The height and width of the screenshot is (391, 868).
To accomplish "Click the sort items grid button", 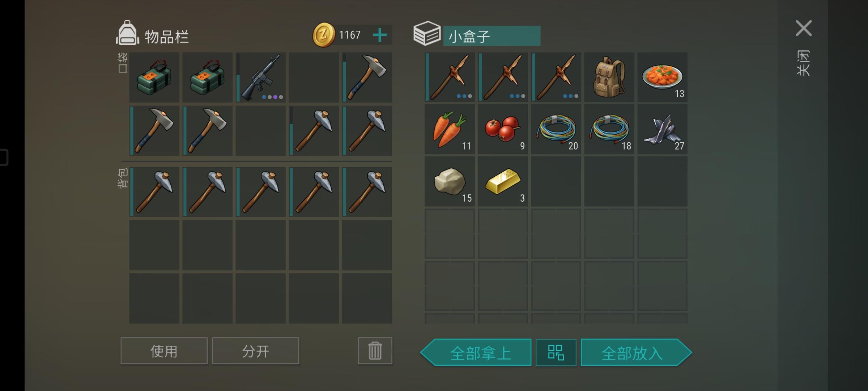I will [x=556, y=353].
